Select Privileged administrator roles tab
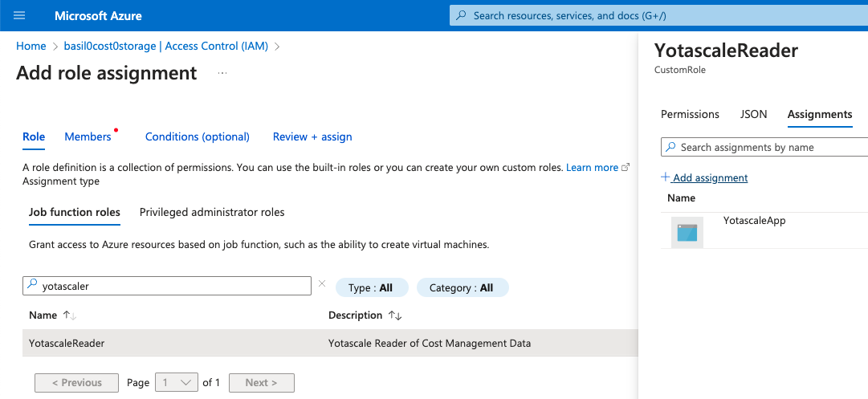This screenshot has width=868, height=399. 212,212
